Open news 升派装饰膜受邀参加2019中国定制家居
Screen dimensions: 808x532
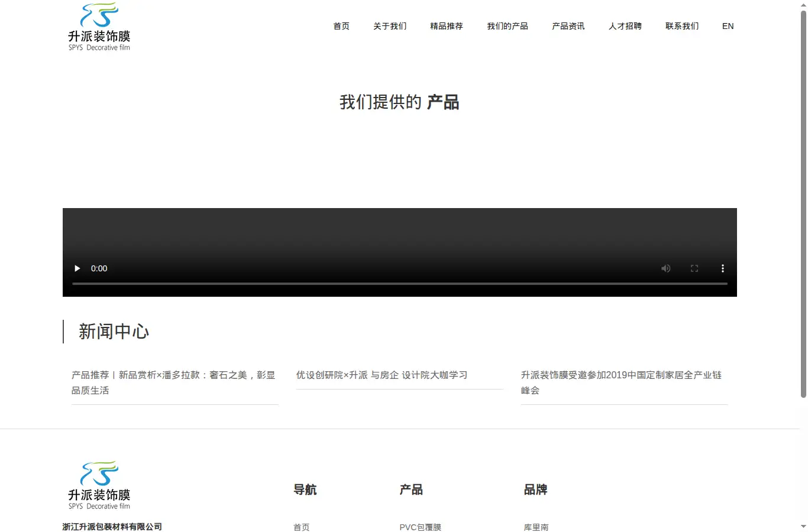(x=622, y=382)
